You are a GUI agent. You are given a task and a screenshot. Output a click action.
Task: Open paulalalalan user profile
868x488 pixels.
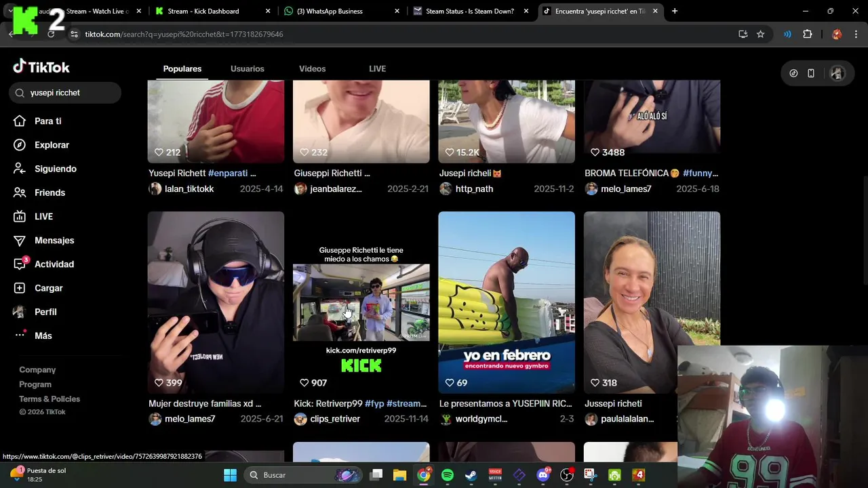pos(627,419)
